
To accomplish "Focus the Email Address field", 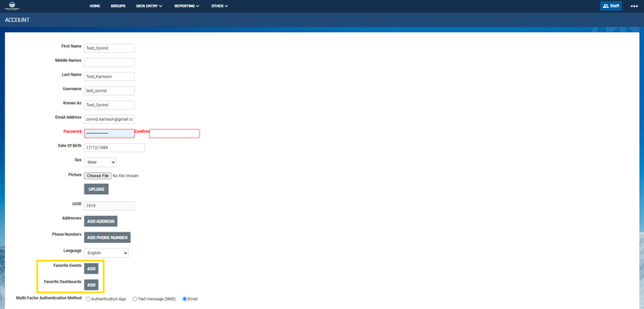I will pos(109,119).
